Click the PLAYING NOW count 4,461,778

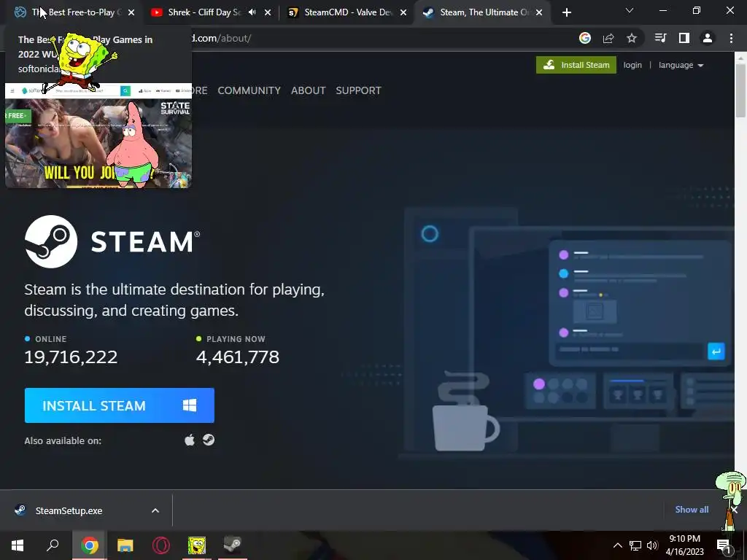[237, 357]
